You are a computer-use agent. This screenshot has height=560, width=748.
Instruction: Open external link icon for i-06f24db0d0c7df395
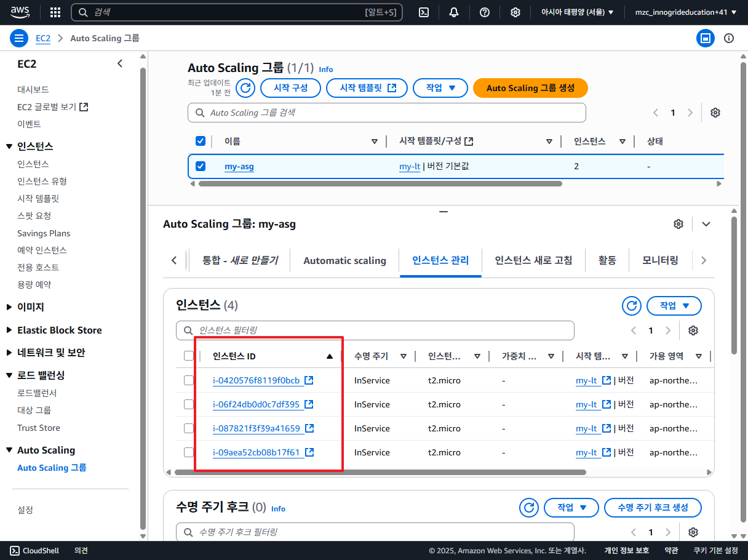click(x=309, y=404)
